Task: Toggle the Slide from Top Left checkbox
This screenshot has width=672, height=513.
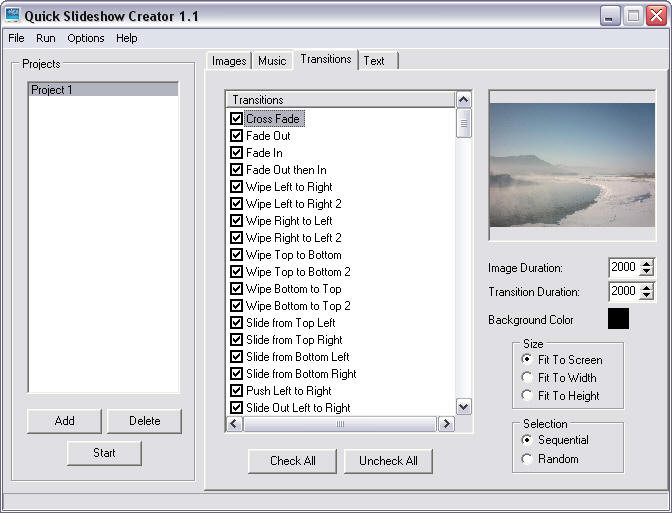Action: click(236, 323)
